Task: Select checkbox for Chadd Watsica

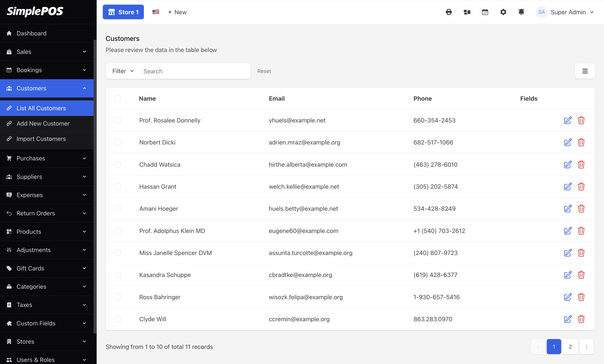Action: pos(118,164)
